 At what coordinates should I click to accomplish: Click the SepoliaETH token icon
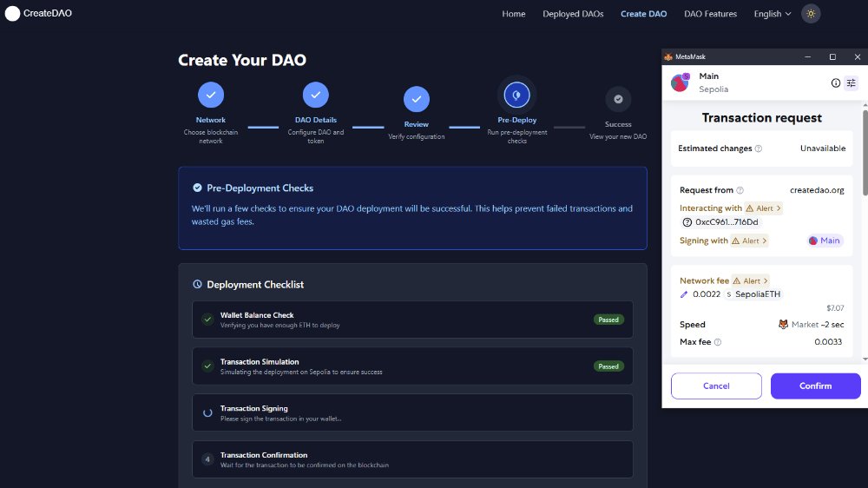728,294
